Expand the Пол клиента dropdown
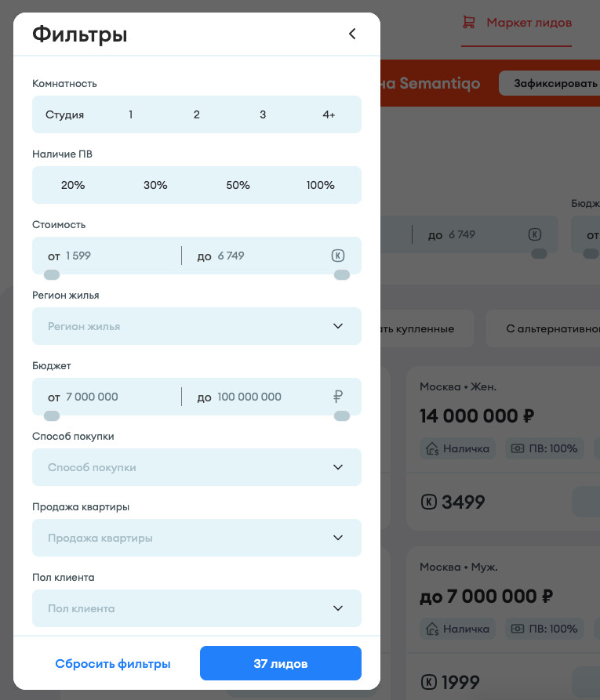 197,608
